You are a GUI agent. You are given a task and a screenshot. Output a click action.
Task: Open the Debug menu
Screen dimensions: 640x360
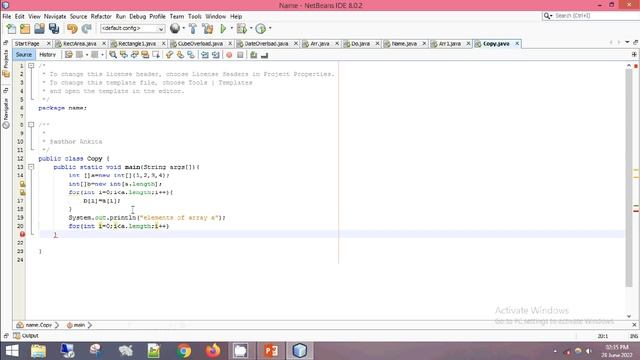tap(138, 16)
